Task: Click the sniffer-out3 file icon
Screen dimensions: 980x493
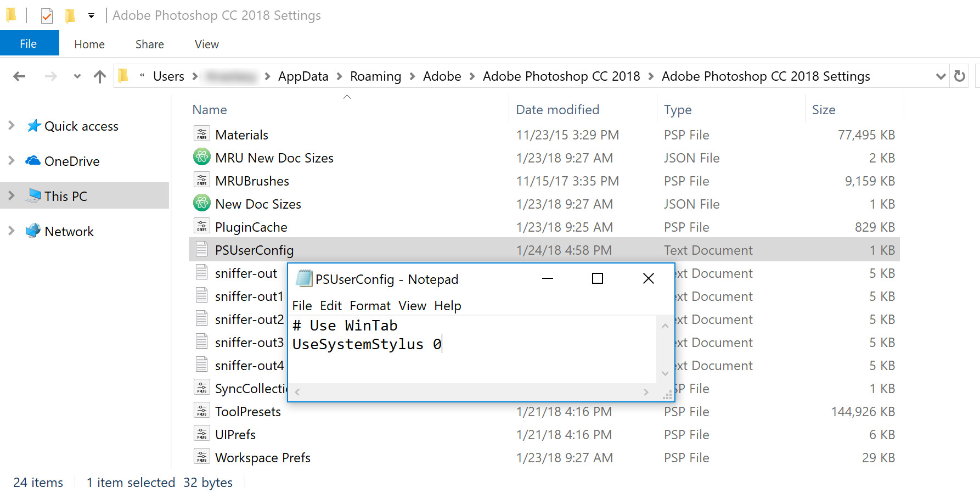Action: click(x=202, y=341)
